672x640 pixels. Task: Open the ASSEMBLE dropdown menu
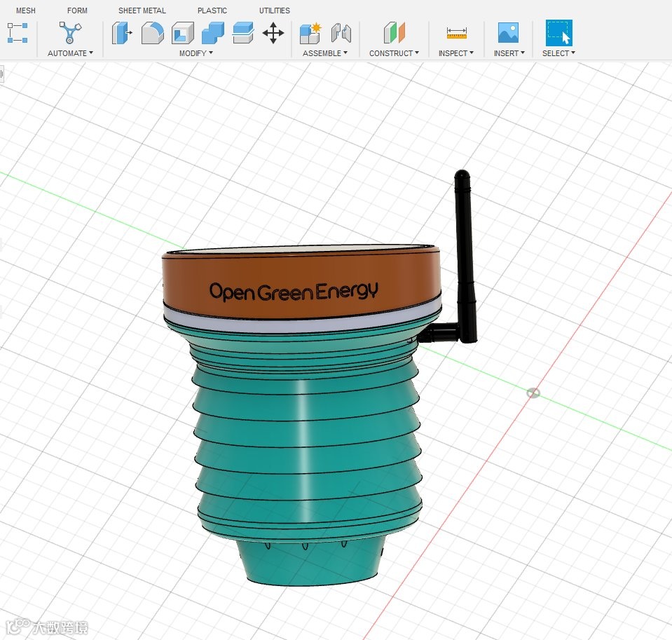(325, 53)
